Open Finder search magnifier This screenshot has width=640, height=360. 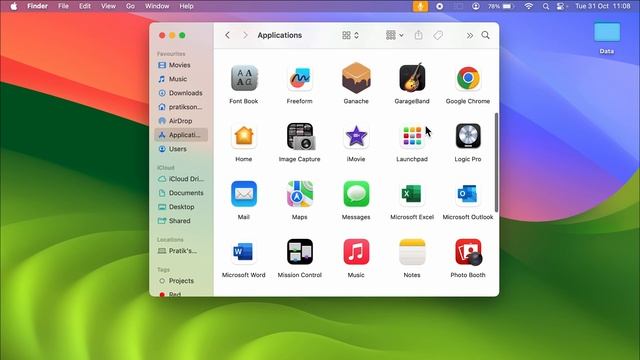(485, 35)
